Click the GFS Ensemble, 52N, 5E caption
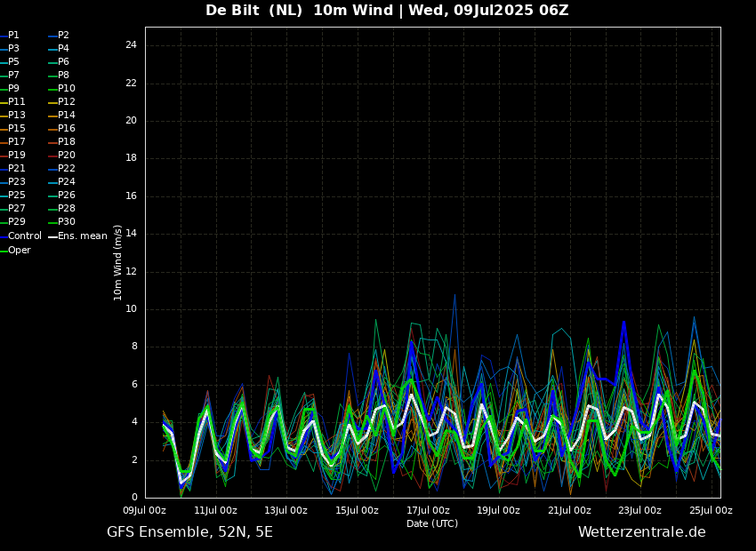The width and height of the screenshot is (756, 551). click(189, 532)
